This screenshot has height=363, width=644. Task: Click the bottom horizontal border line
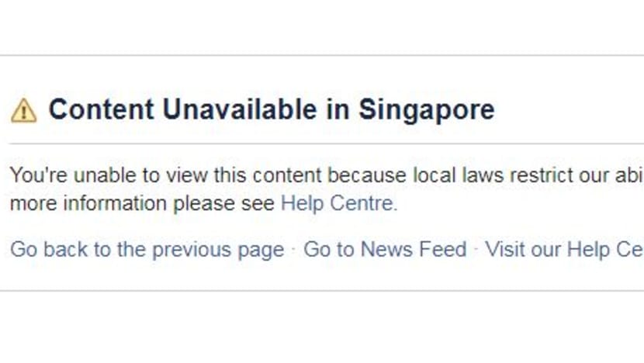click(x=322, y=291)
